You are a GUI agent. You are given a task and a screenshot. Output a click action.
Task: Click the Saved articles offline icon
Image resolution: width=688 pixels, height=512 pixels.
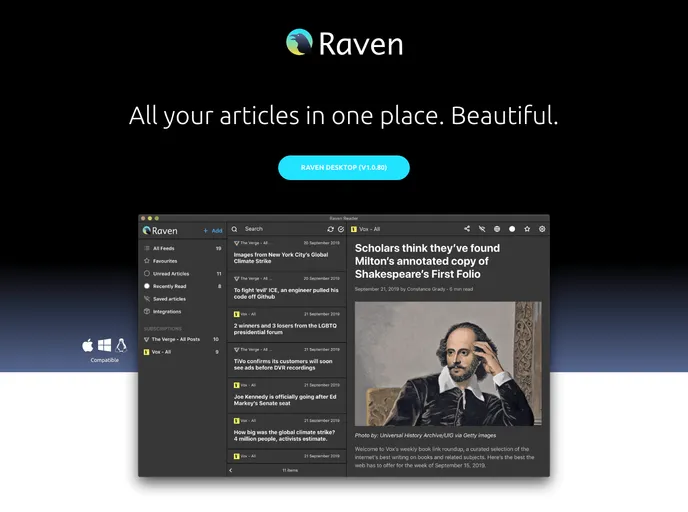pyautogui.click(x=147, y=299)
